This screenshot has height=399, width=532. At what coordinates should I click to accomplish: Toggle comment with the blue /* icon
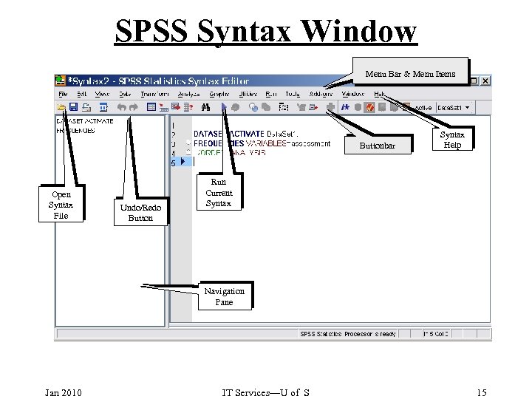point(345,108)
